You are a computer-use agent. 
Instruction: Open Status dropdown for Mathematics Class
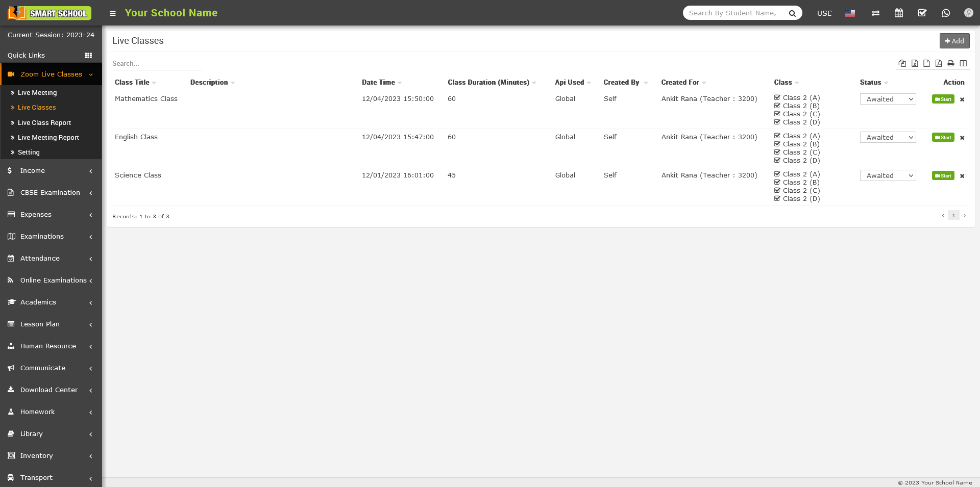pos(888,99)
